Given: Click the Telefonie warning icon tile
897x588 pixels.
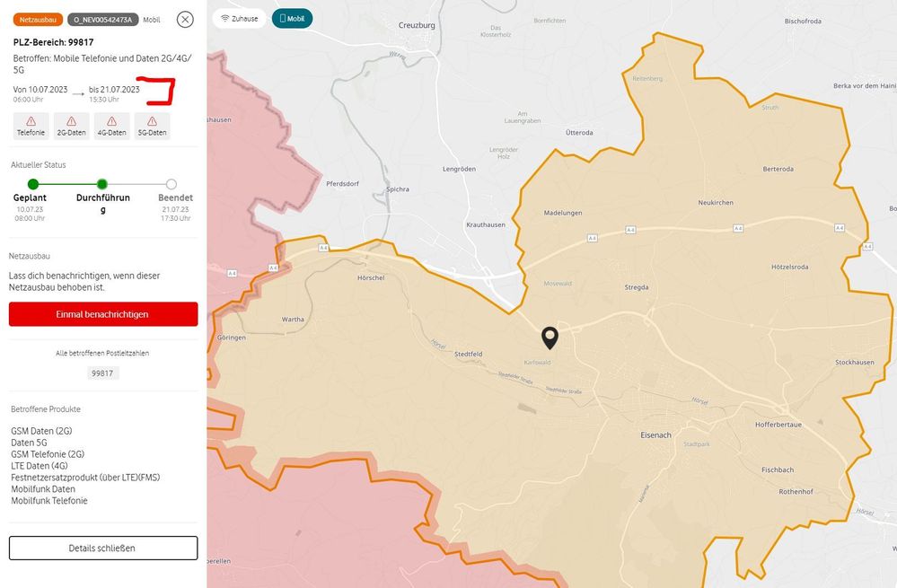Looking at the screenshot, I should click(x=31, y=126).
